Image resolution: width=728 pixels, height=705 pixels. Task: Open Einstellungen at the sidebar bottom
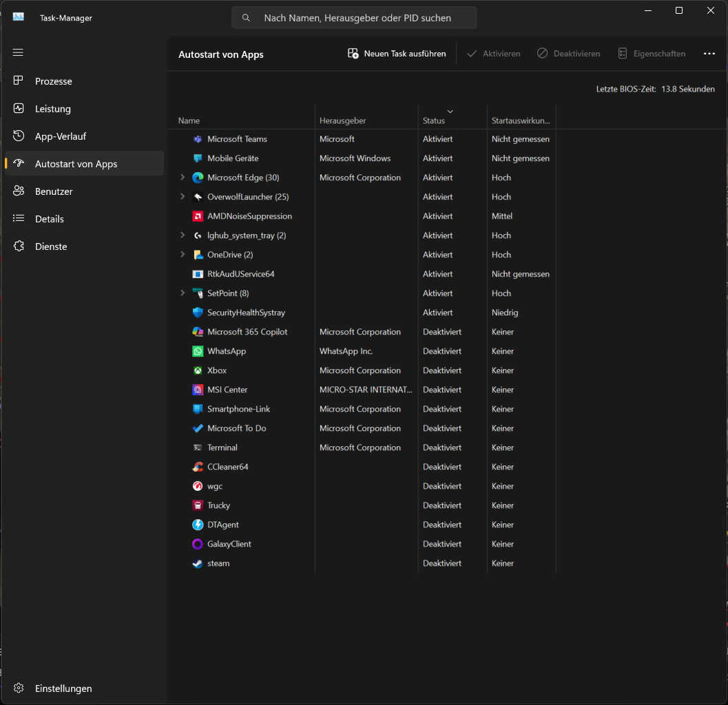(x=84, y=688)
